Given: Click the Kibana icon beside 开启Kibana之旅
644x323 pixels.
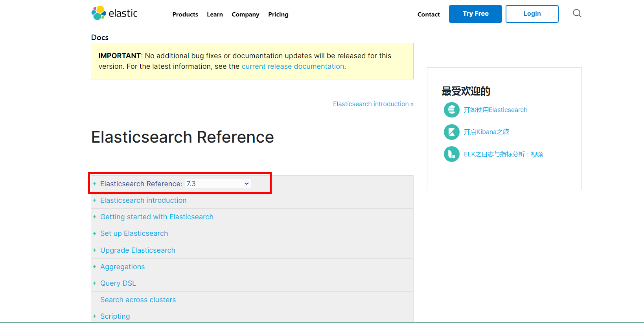Looking at the screenshot, I should pos(451,132).
